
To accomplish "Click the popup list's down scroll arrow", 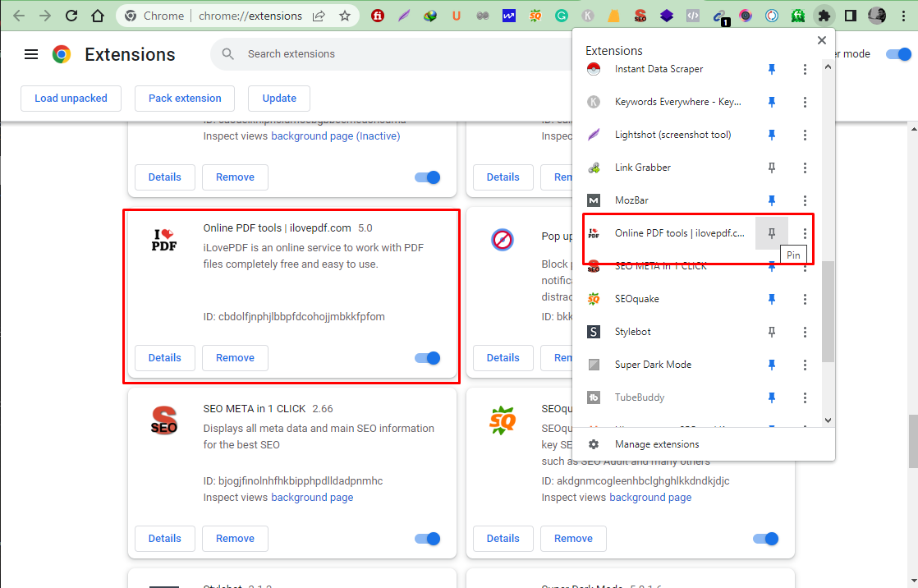I will 828,420.
